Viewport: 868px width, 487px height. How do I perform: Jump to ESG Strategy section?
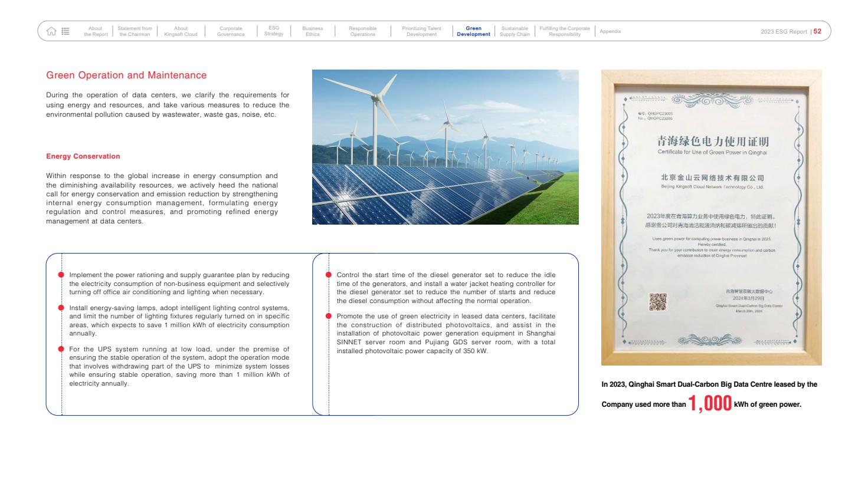tap(274, 31)
